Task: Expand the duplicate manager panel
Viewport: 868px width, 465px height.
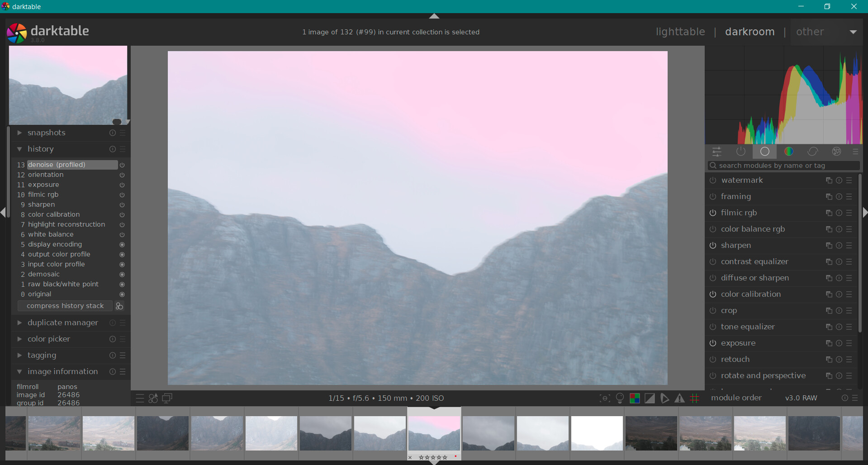Action: (x=19, y=323)
